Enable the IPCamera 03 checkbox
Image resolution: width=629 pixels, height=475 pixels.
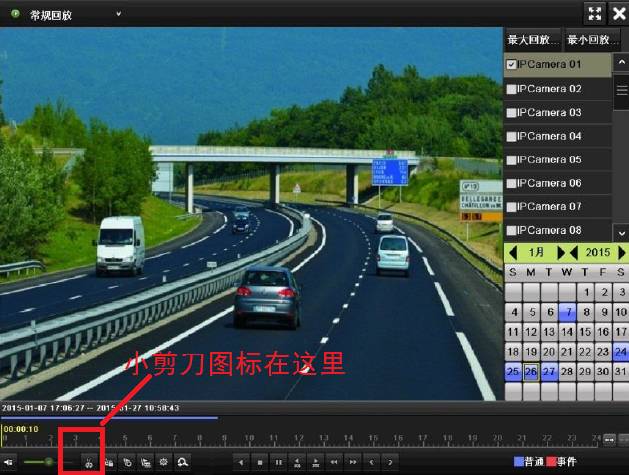pos(511,113)
